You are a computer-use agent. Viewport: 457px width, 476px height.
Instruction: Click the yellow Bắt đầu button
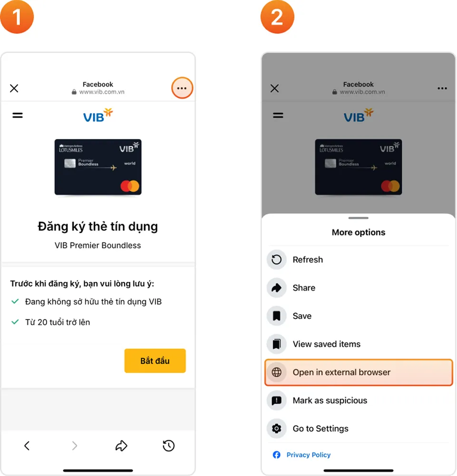click(x=155, y=361)
